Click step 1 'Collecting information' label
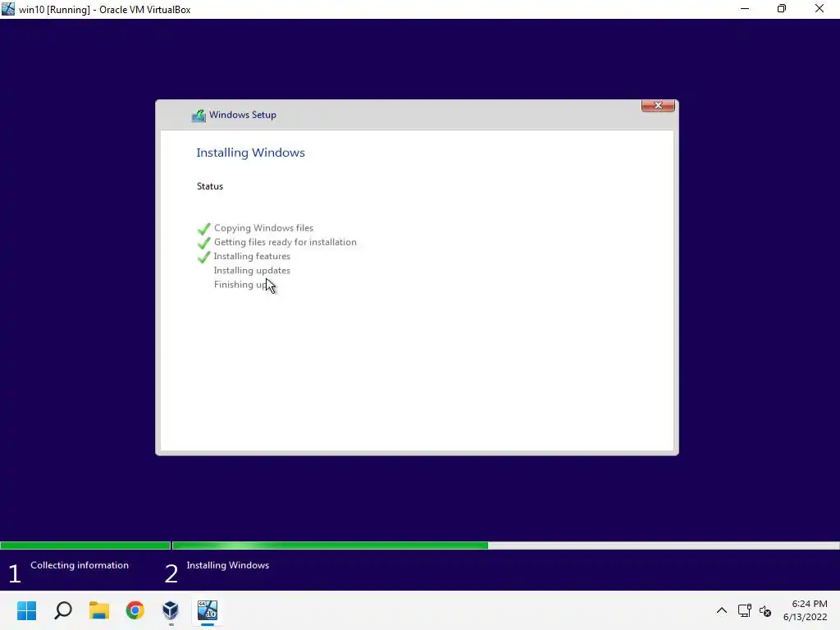 click(80, 565)
